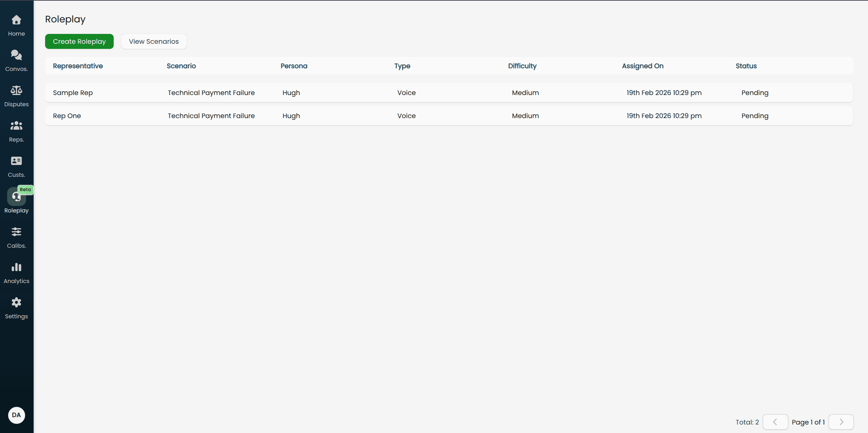Click the Status column header
Screen dimensions: 868x433
click(746, 66)
